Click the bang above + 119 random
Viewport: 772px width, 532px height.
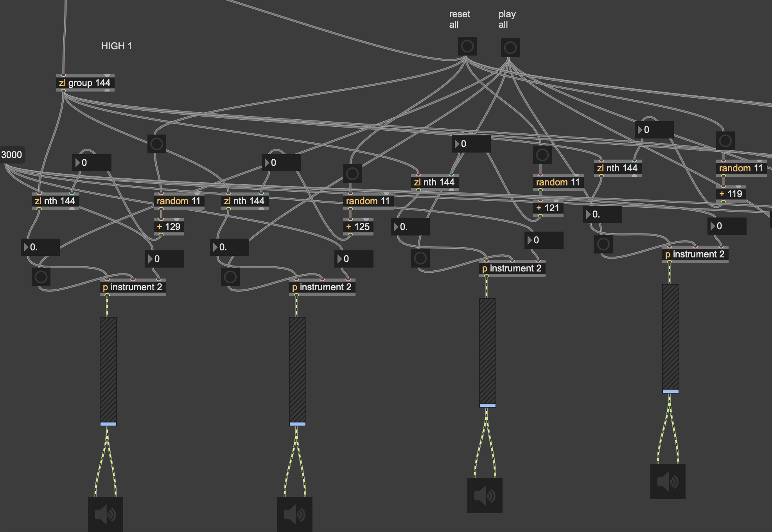pos(725,141)
